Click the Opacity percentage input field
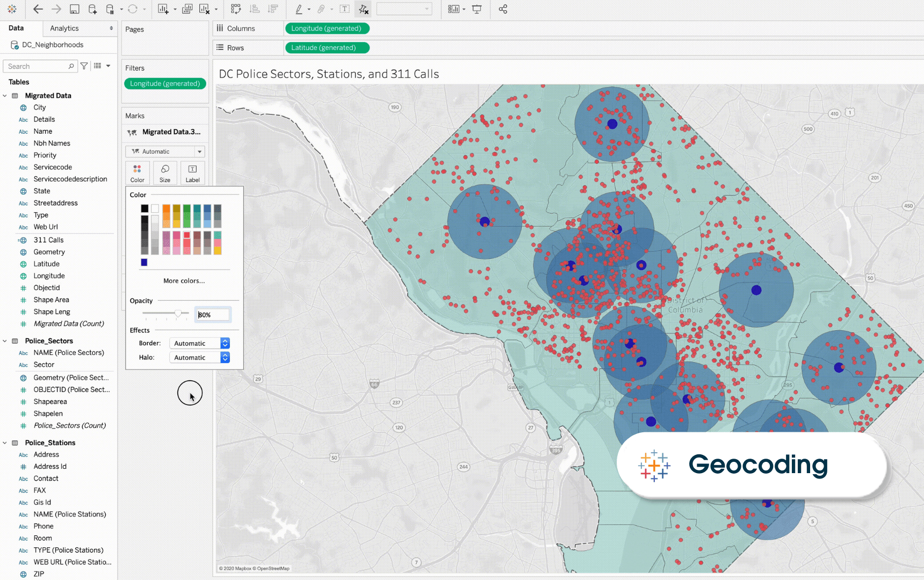 click(x=213, y=315)
